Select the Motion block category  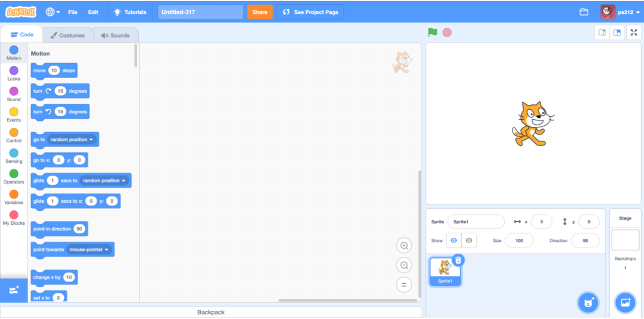coord(14,52)
